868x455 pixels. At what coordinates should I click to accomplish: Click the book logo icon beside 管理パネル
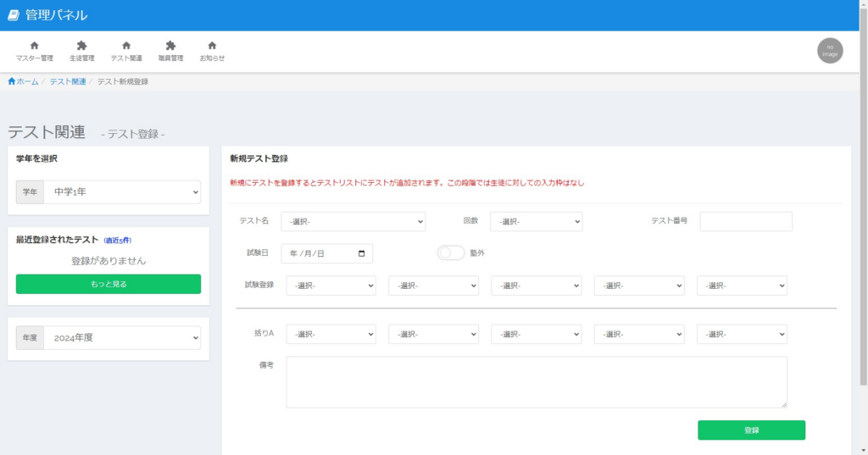coord(13,15)
